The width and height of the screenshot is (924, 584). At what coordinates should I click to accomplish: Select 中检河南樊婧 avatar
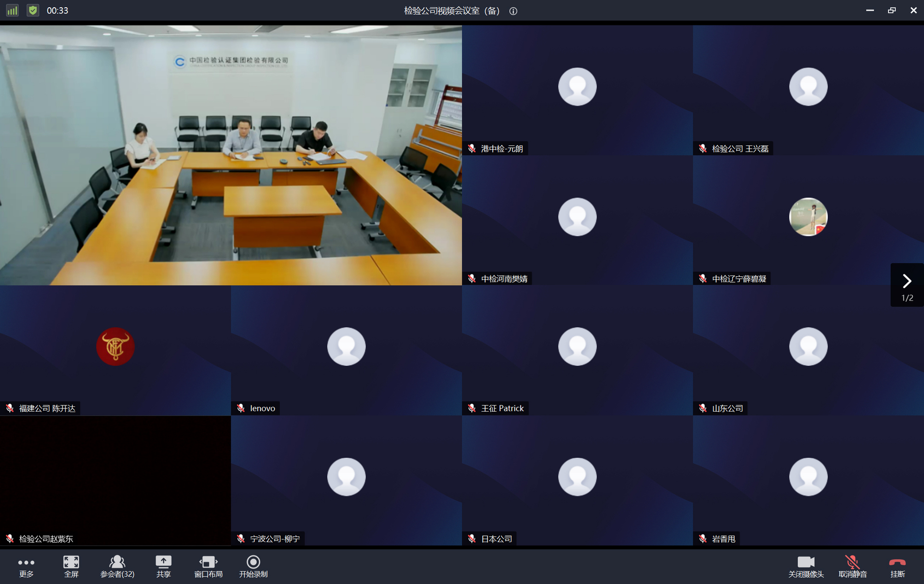click(577, 217)
